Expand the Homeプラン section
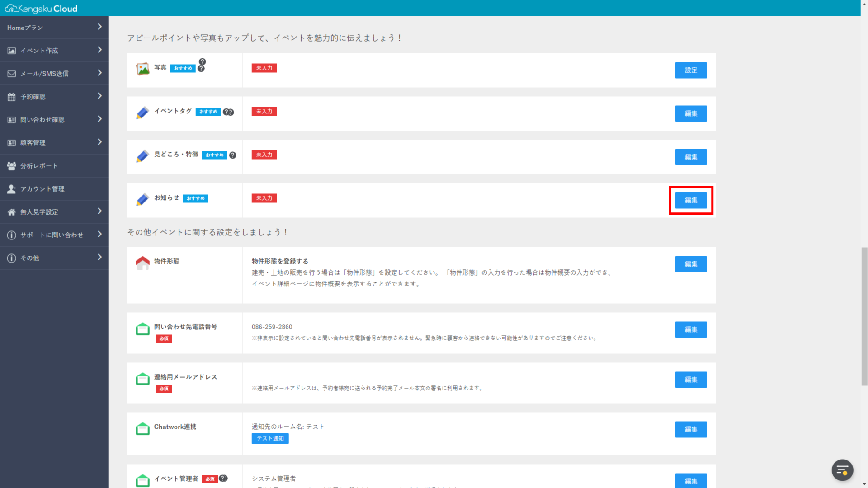The image size is (868, 488). (x=99, y=27)
